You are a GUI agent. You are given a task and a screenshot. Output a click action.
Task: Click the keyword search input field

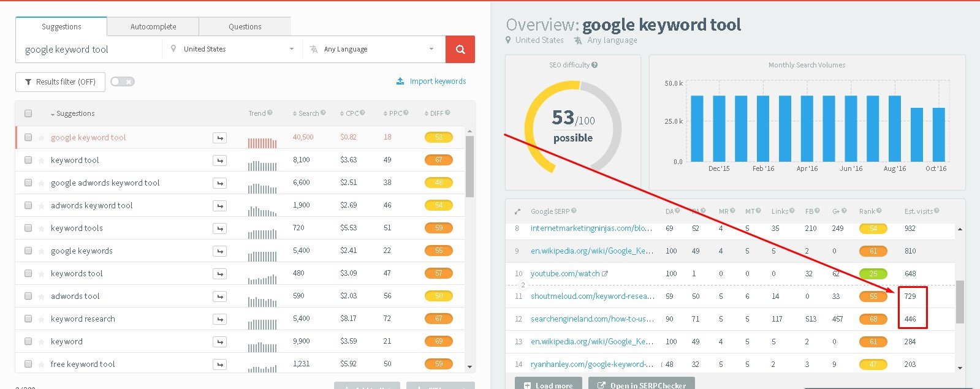click(x=89, y=50)
